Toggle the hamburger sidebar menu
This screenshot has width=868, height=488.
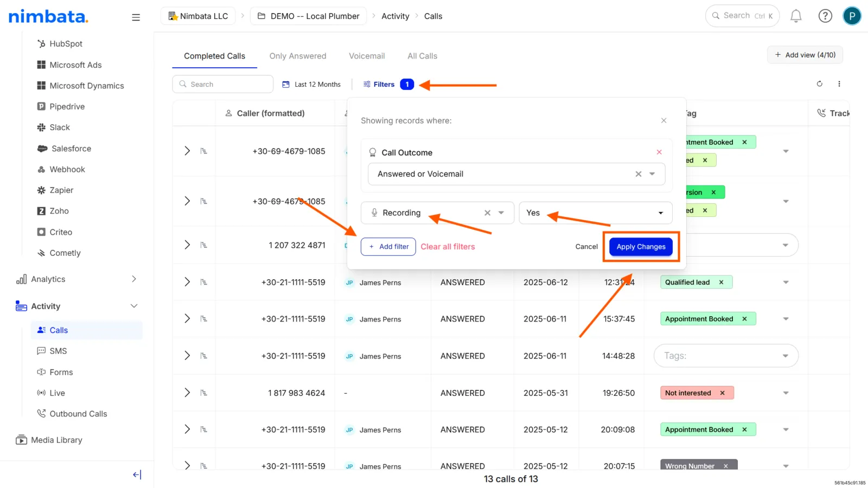coord(136,17)
